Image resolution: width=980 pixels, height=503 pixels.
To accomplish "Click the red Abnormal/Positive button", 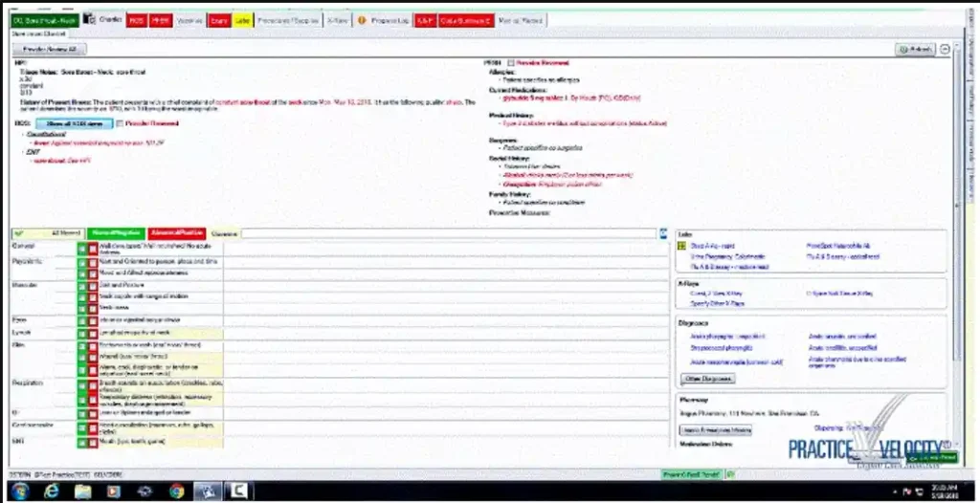I will click(177, 233).
